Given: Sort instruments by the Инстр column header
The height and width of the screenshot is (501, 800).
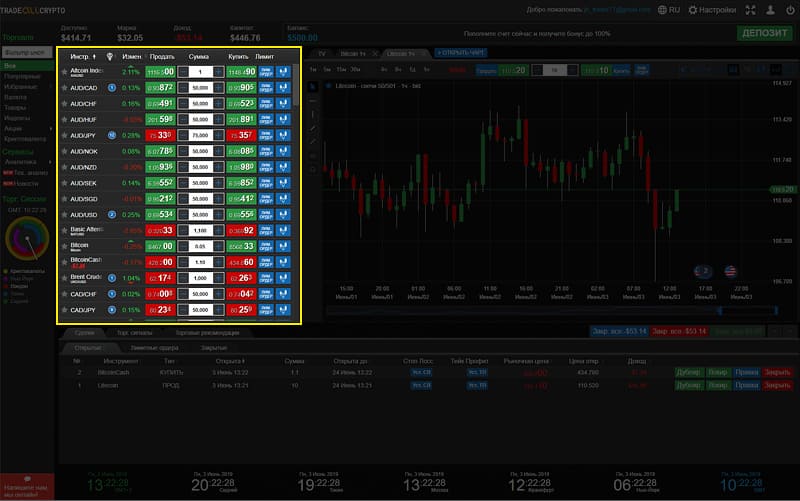Looking at the screenshot, I should 83,57.
